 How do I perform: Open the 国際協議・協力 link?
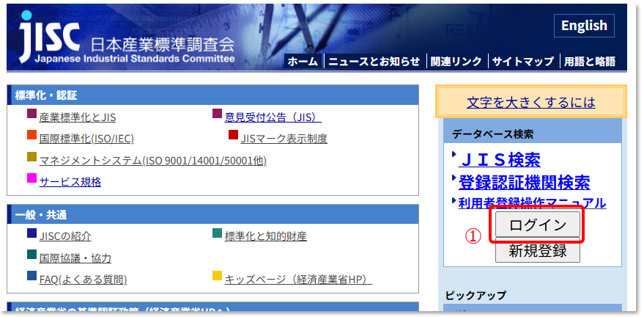tap(75, 258)
